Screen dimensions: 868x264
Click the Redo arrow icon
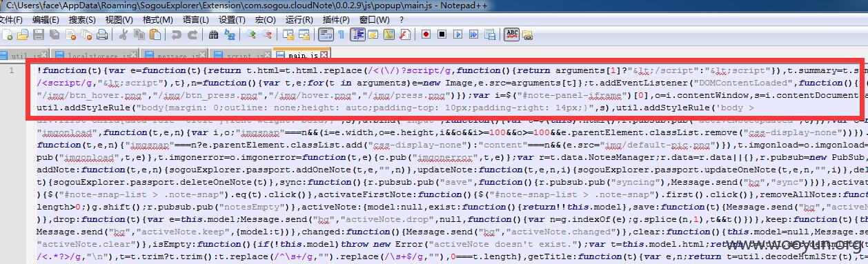tap(192, 34)
